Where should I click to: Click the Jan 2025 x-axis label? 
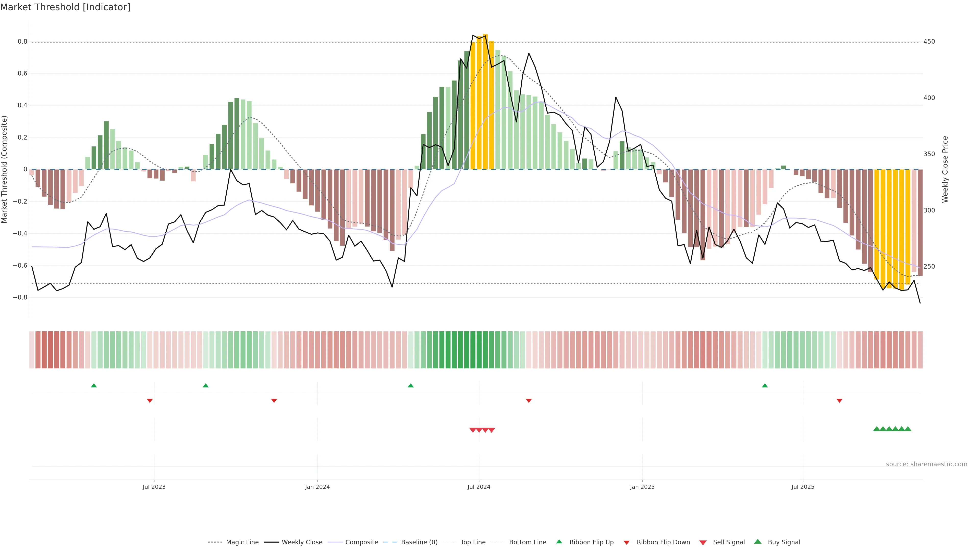tap(642, 487)
